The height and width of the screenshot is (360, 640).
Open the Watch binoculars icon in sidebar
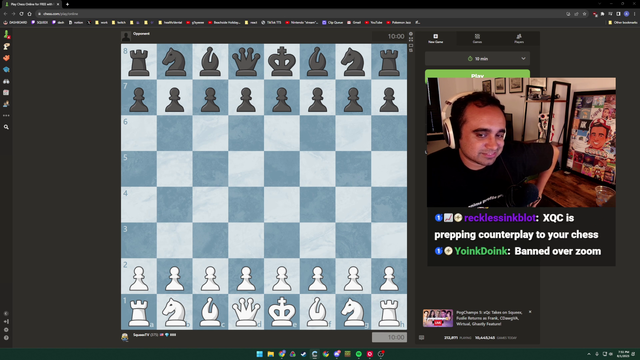click(x=7, y=81)
